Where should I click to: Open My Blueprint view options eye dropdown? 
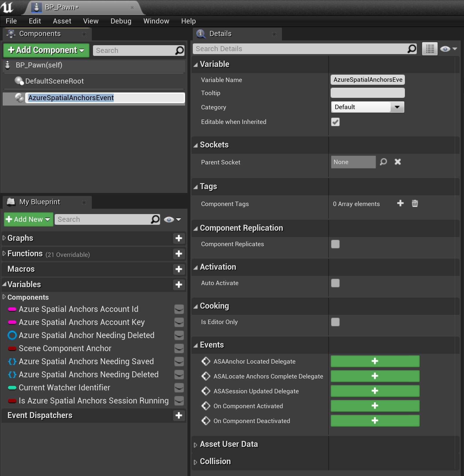173,219
